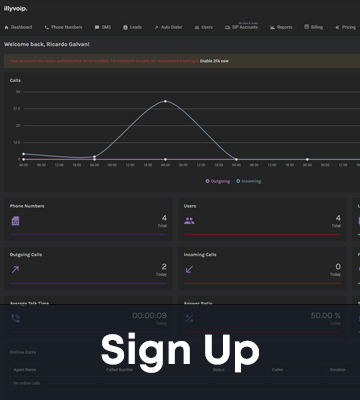Click the Enable 2FA now link

(214, 61)
